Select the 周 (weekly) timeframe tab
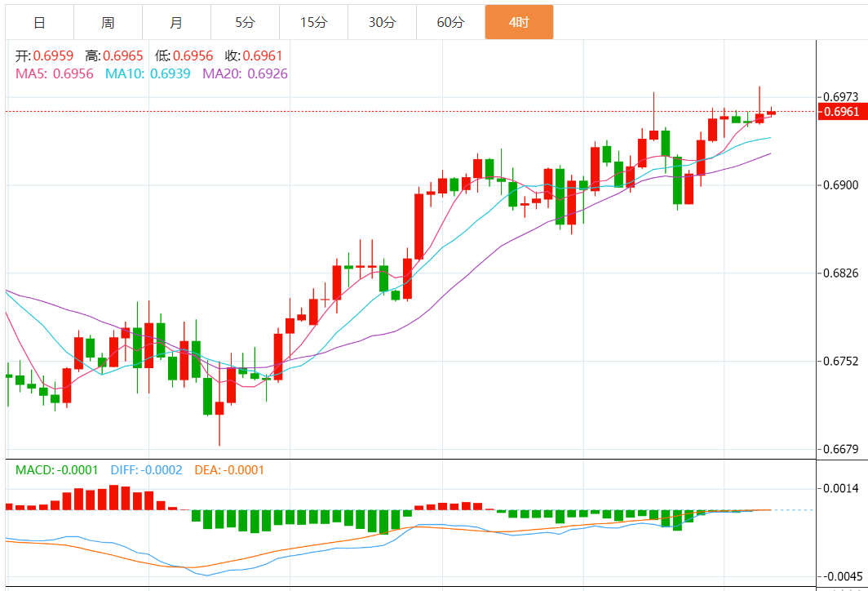 click(108, 22)
